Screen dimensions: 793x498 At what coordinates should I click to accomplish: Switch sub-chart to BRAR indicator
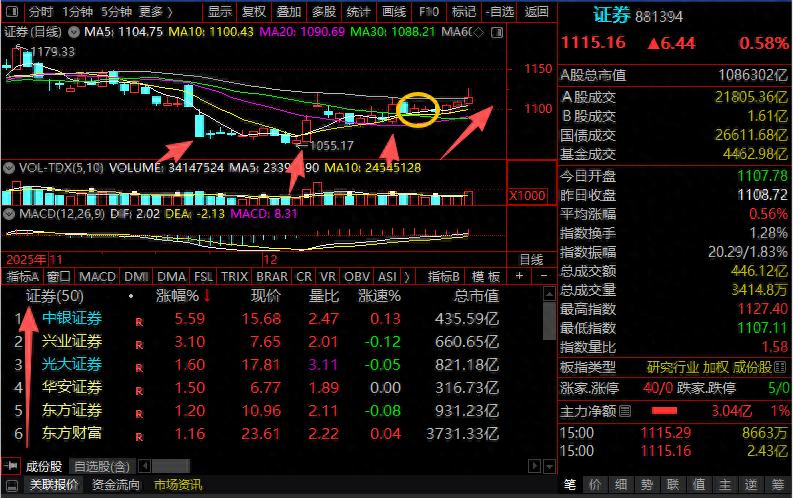click(x=272, y=277)
